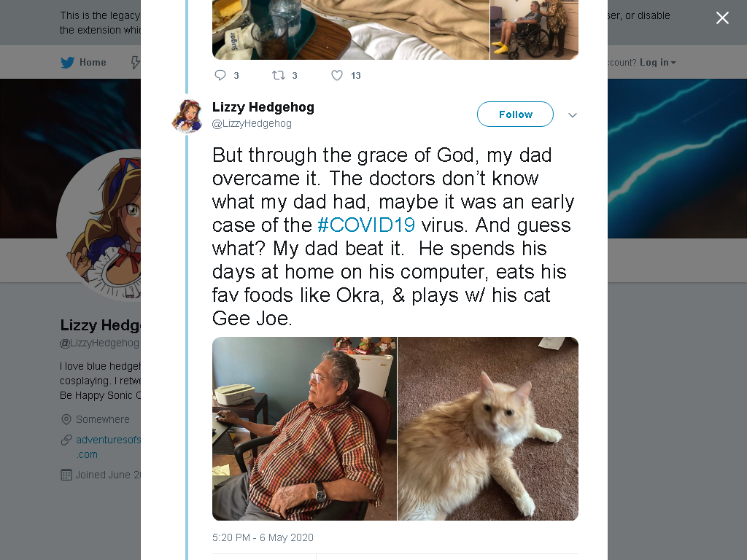Close the tweet overlay with X

click(722, 18)
